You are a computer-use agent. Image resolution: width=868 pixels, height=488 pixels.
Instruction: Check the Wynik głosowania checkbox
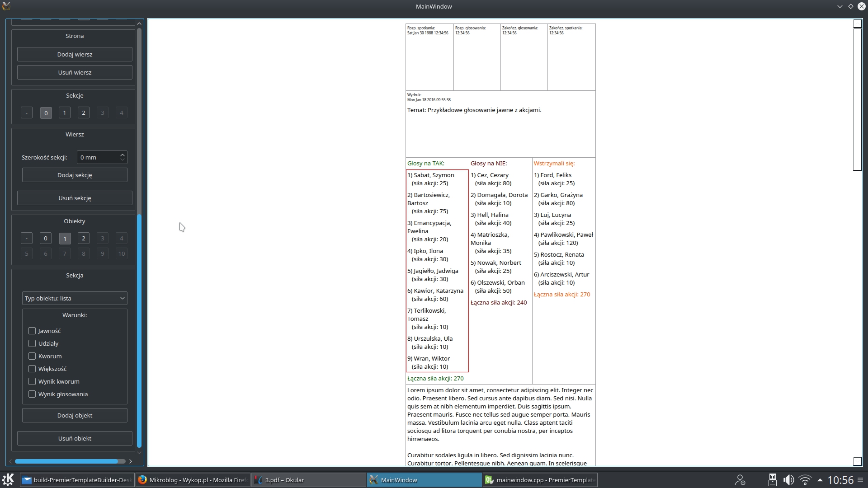coord(32,394)
